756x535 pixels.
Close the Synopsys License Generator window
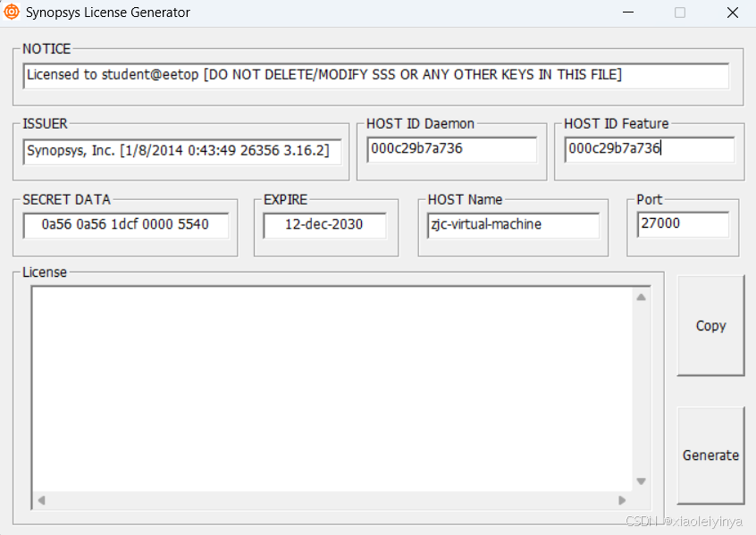click(x=733, y=12)
